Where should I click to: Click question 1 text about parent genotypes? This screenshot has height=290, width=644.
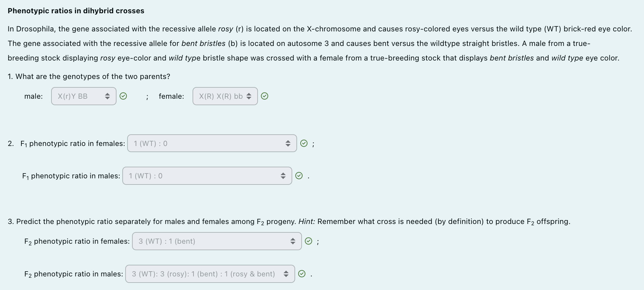click(x=89, y=76)
